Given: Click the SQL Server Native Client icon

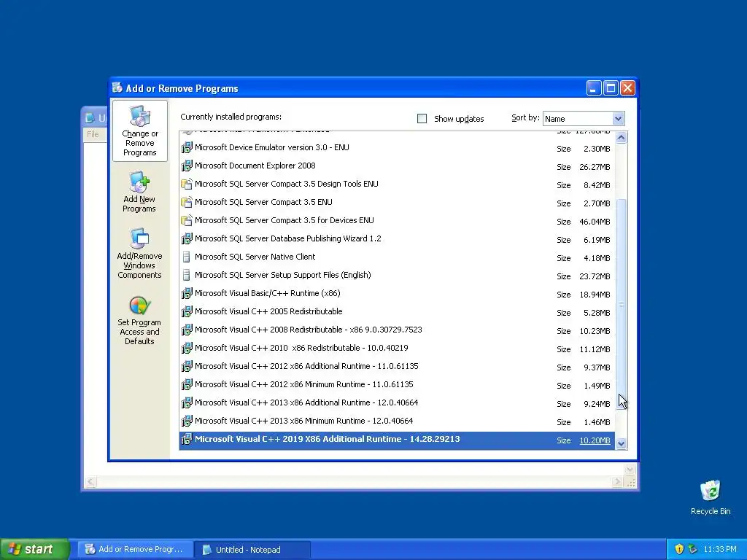Looking at the screenshot, I should coord(187,257).
